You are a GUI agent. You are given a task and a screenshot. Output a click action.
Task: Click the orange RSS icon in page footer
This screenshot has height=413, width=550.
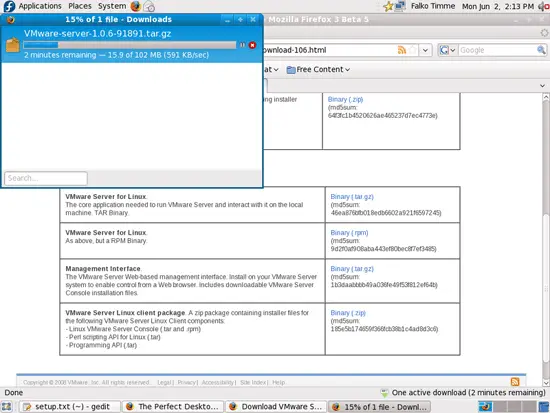tap(515, 382)
